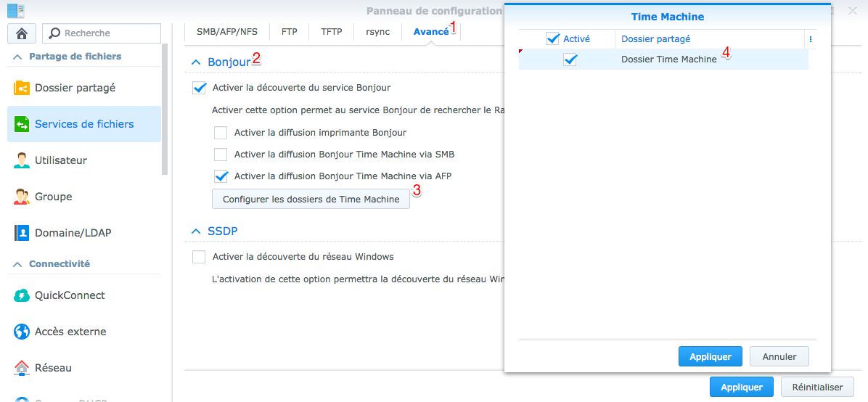Click the Réinitialiser button
The image size is (868, 402).
[817, 387]
